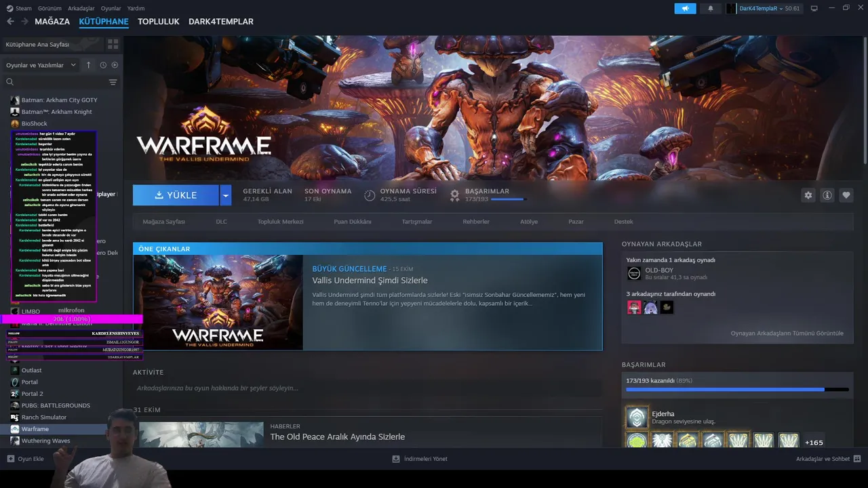This screenshot has width=868, height=488.
Task: Add Warframe to favorites heart
Action: (846, 195)
